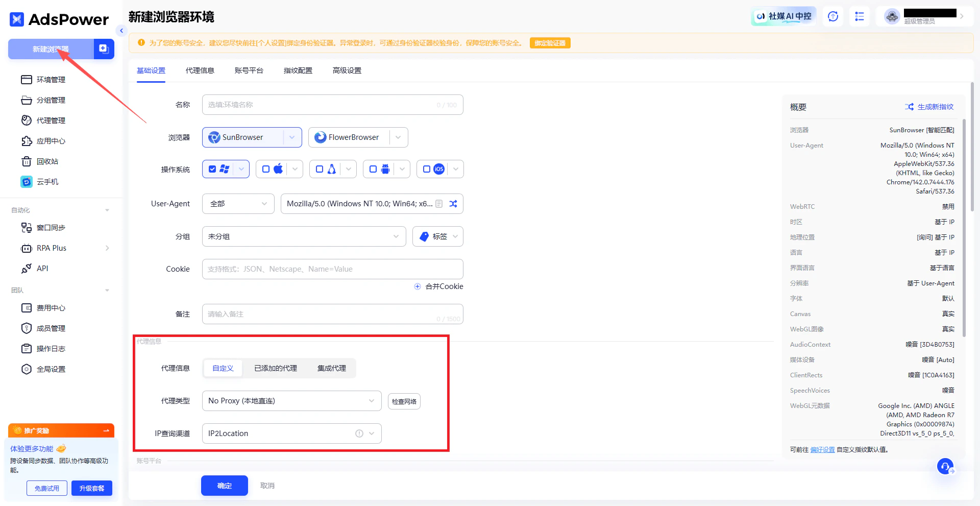Open the 偏好设置 link
The image size is (980, 506).
pos(823,450)
